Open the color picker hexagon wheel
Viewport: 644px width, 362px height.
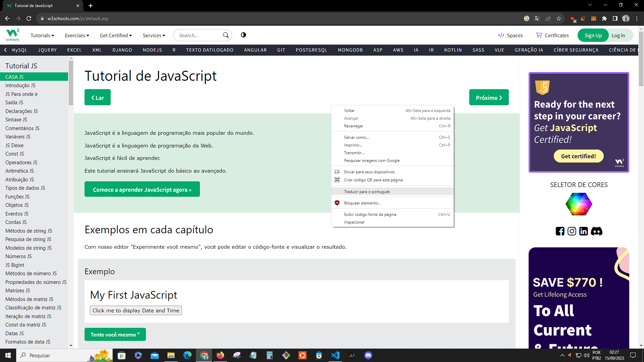[579, 204]
